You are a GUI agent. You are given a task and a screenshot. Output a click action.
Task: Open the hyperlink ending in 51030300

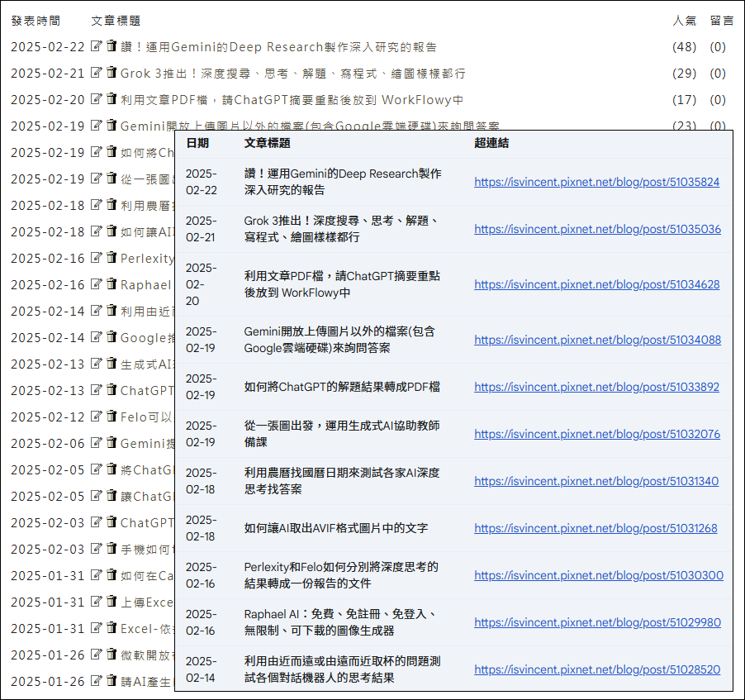coord(599,575)
